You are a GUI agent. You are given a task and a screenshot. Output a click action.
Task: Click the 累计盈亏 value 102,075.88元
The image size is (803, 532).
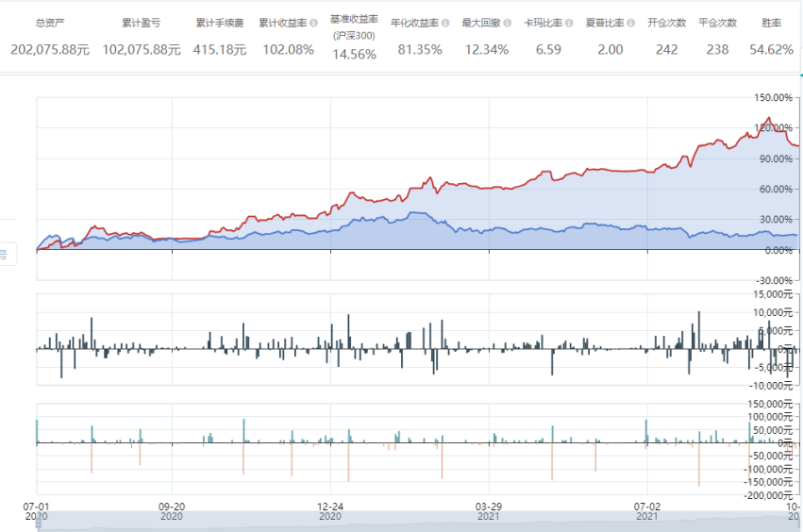pyautogui.click(x=141, y=50)
